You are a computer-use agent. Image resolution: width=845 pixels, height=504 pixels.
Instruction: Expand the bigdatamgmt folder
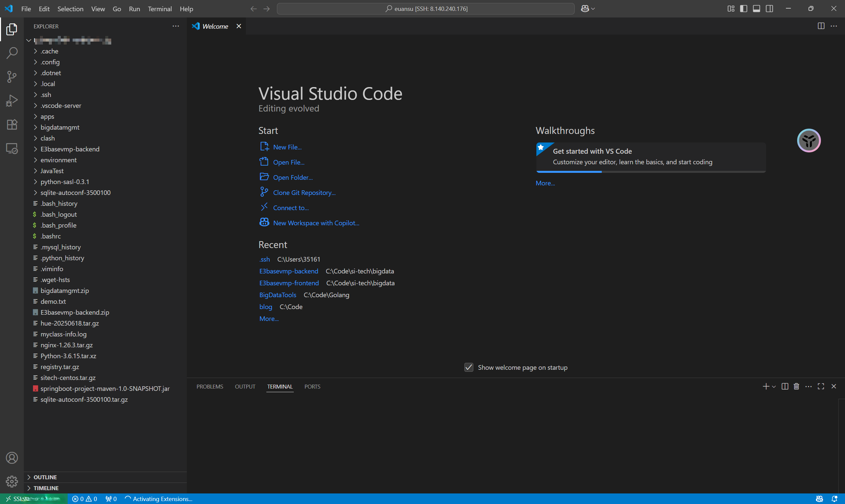click(x=60, y=127)
